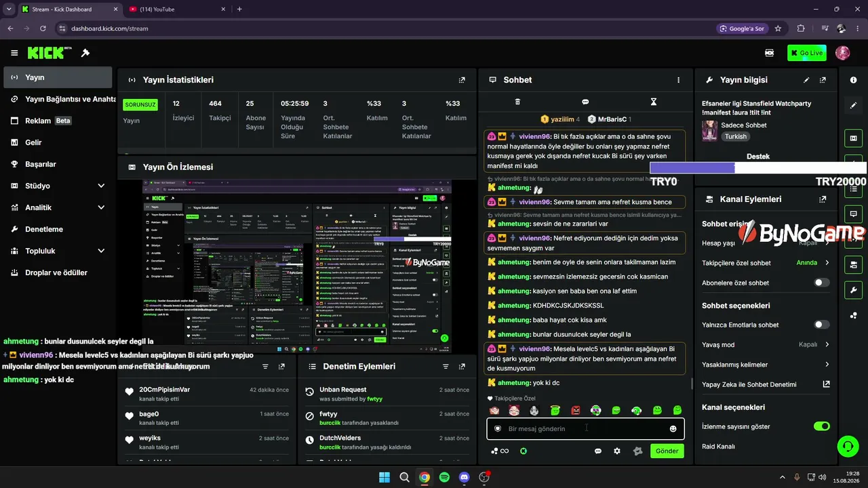The image size is (868, 488).
Task: Click the hourglass icon in chat toolbar
Action: [x=654, y=102]
